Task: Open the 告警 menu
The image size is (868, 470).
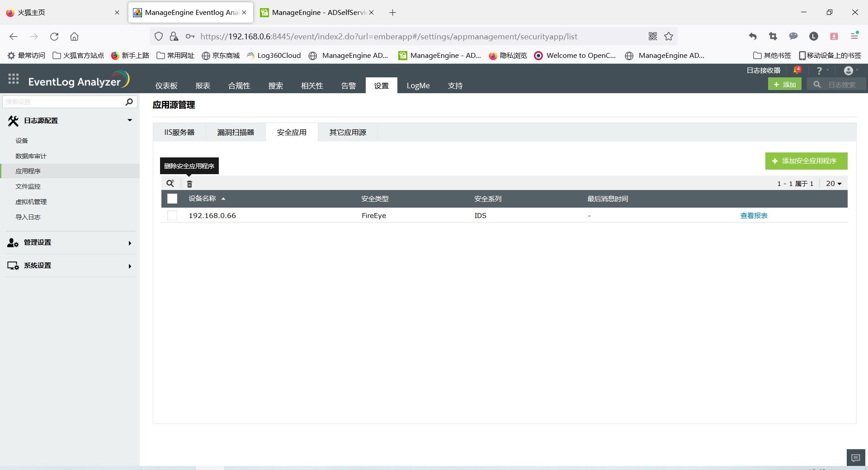Action: click(349, 85)
